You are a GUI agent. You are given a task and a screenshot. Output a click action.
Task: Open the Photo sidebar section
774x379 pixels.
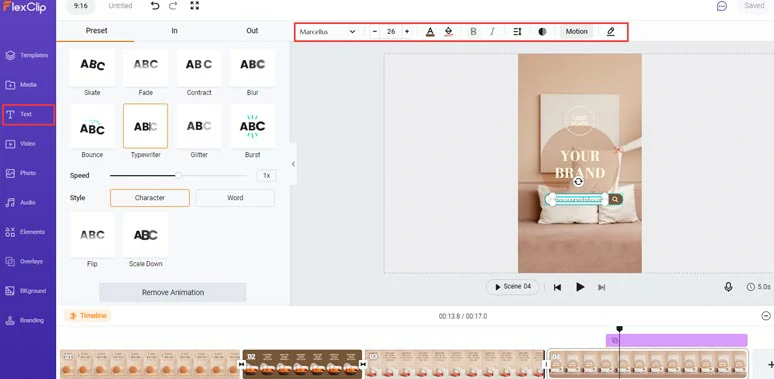coord(21,173)
